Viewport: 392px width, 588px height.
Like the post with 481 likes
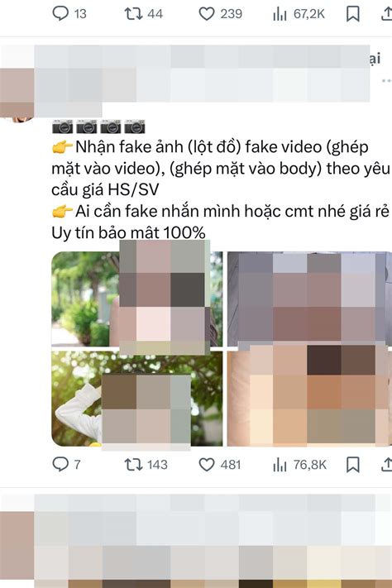219,465
